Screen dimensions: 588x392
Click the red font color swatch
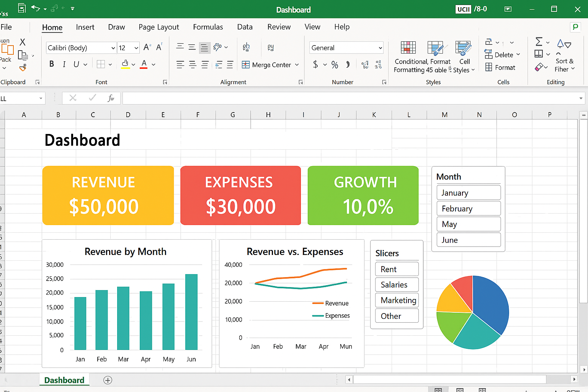(144, 64)
